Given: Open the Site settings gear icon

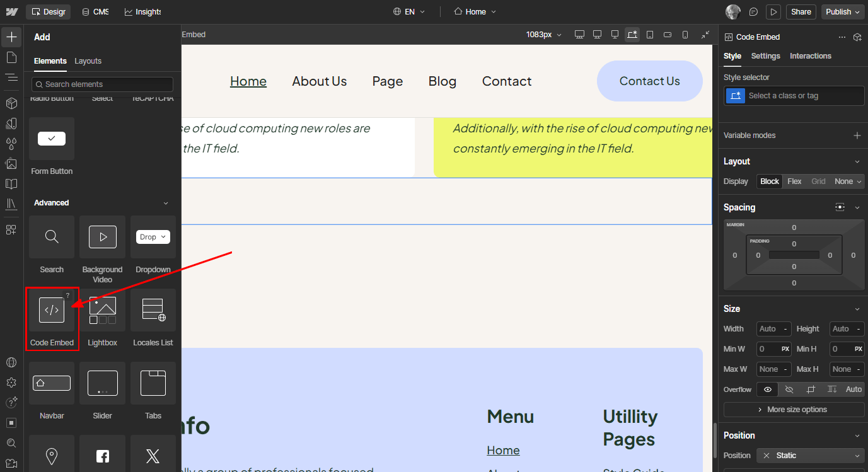Looking at the screenshot, I should point(11,383).
